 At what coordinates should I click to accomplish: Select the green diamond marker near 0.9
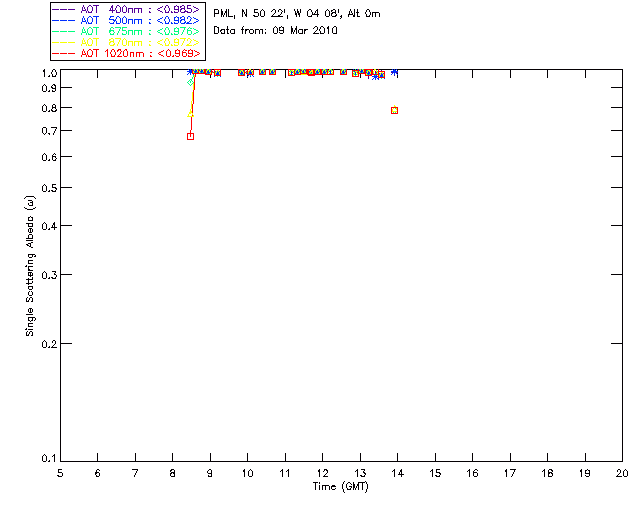tap(190, 82)
